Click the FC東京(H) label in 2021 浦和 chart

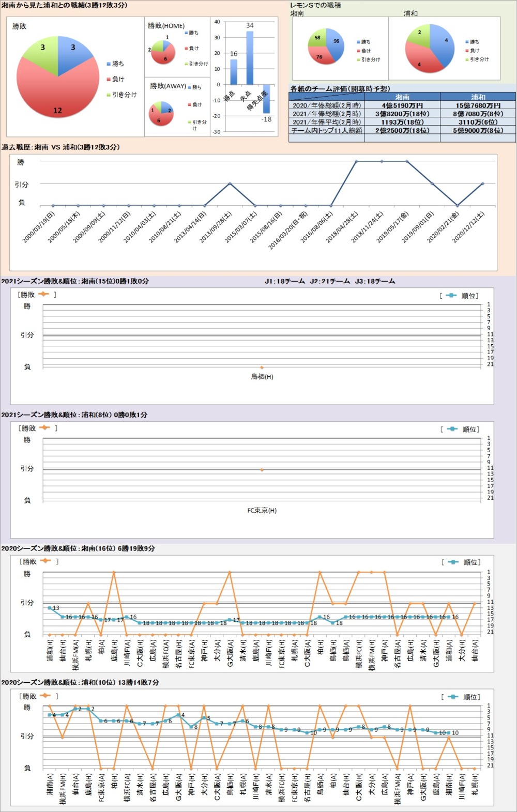pos(262,511)
